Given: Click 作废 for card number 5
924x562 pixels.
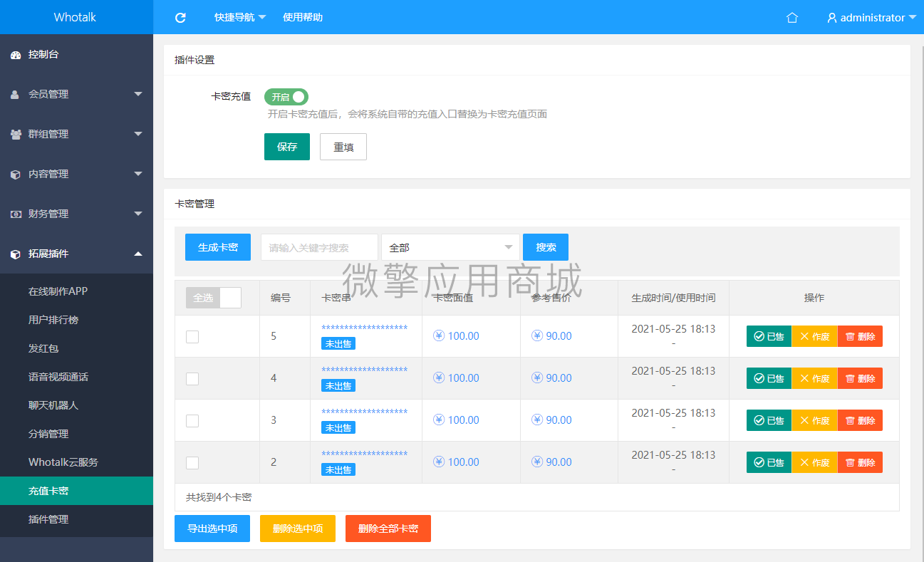Looking at the screenshot, I should click(814, 336).
